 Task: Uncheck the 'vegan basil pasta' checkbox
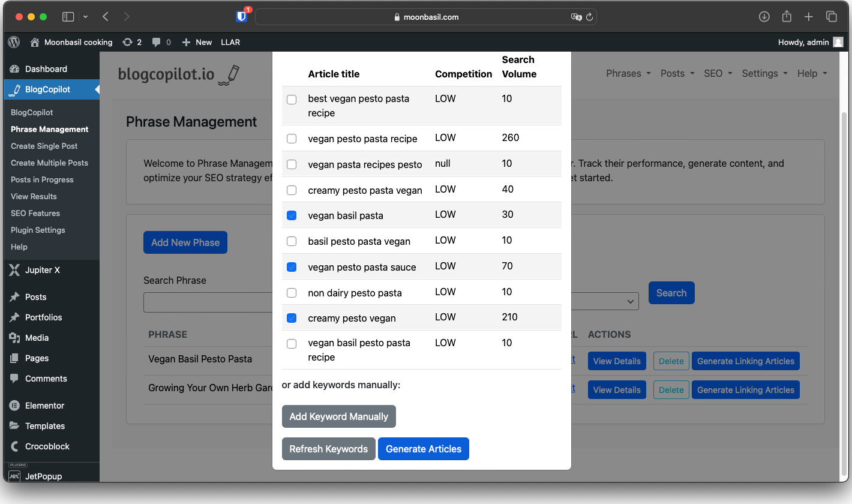(x=292, y=215)
